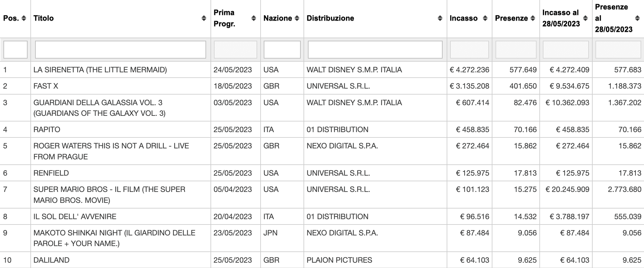Sort by Incasso al 28/05/2023 arrows
Screen dimensions: 644x268
585,18
